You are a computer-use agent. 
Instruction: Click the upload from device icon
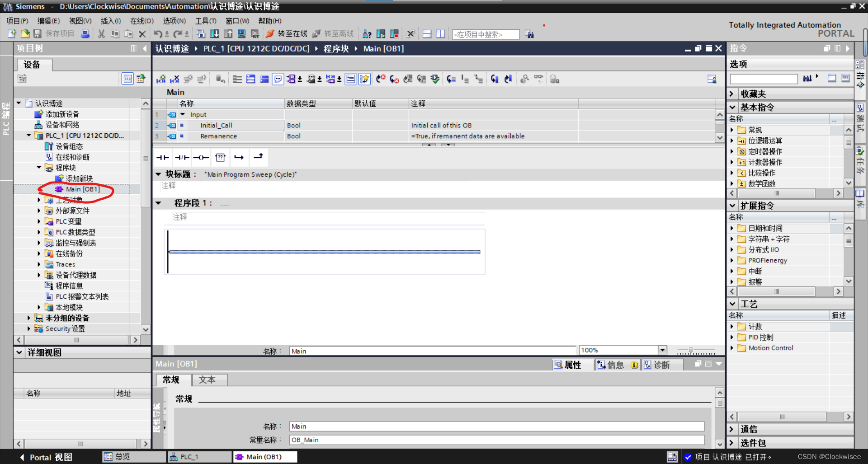pyautogui.click(x=228, y=34)
